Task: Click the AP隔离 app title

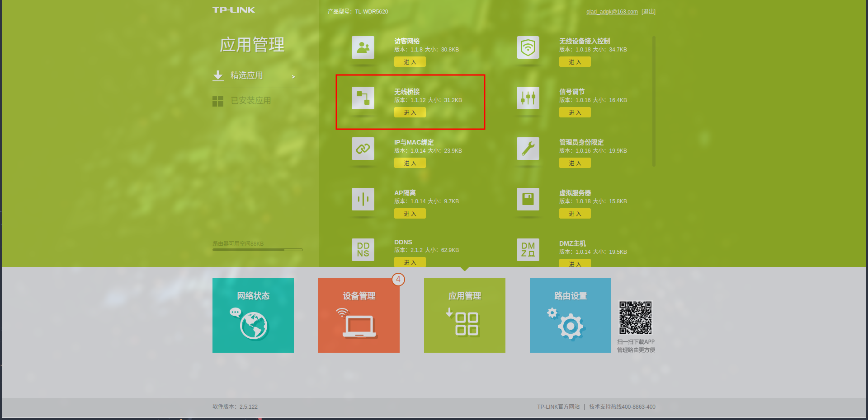Action: tap(405, 193)
